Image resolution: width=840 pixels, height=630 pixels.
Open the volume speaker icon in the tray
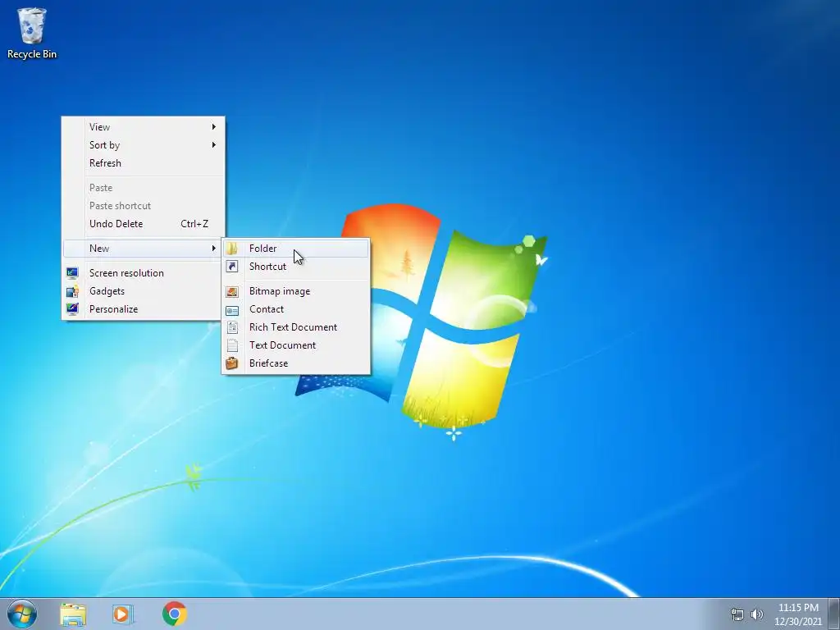click(x=757, y=614)
